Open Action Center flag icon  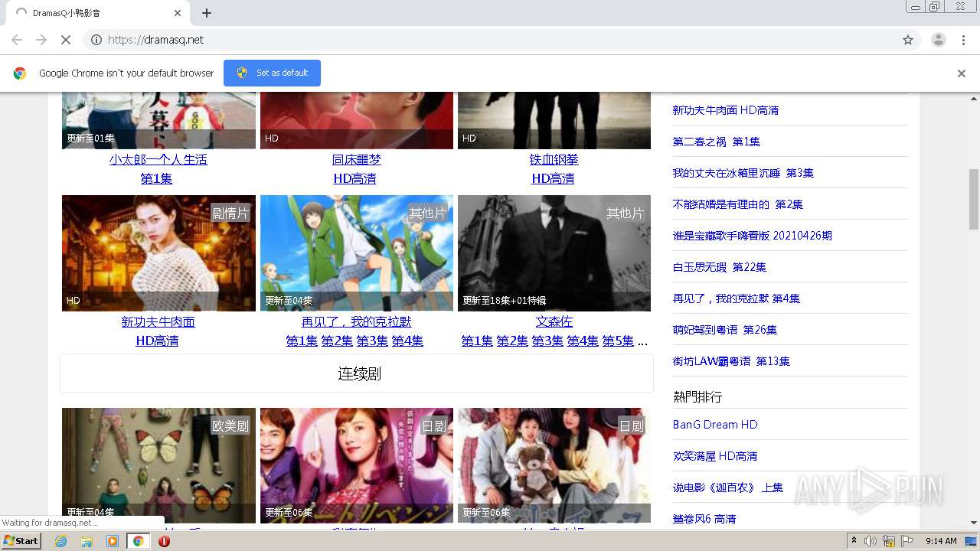coord(907,541)
